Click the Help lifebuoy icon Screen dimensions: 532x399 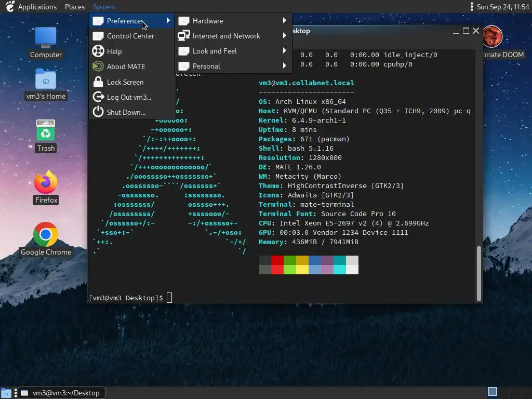pyautogui.click(x=98, y=51)
